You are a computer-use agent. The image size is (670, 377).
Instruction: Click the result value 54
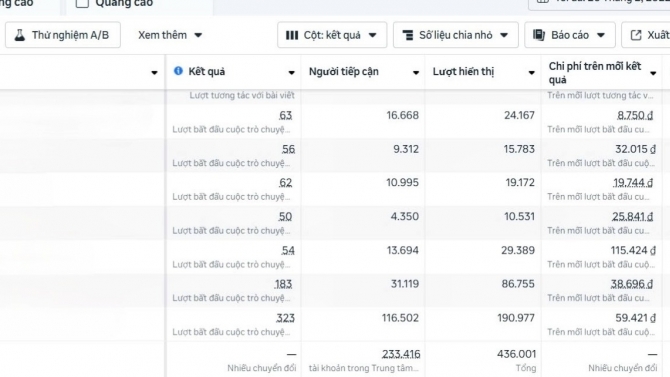[x=288, y=250]
